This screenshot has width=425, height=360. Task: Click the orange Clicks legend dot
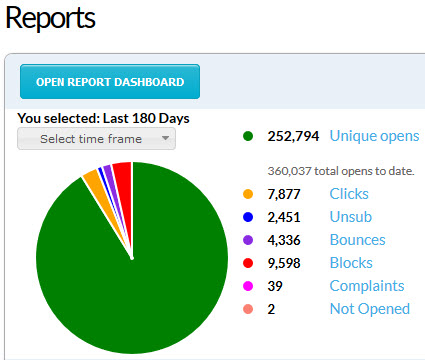click(x=248, y=194)
